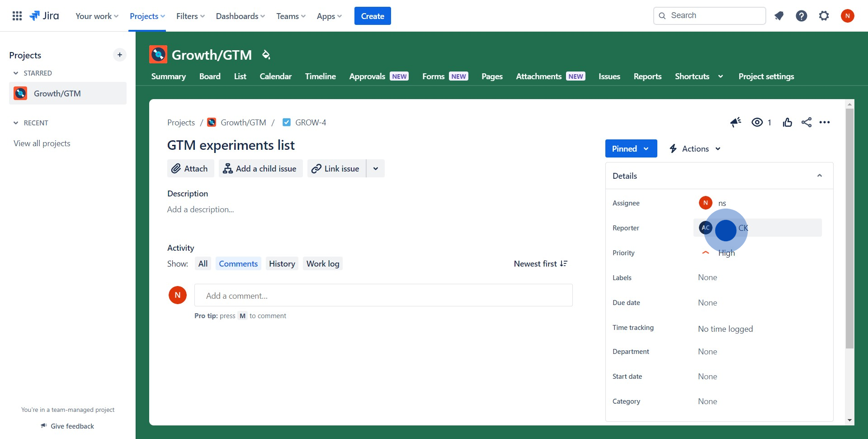Switch to the Board tab

click(x=210, y=76)
